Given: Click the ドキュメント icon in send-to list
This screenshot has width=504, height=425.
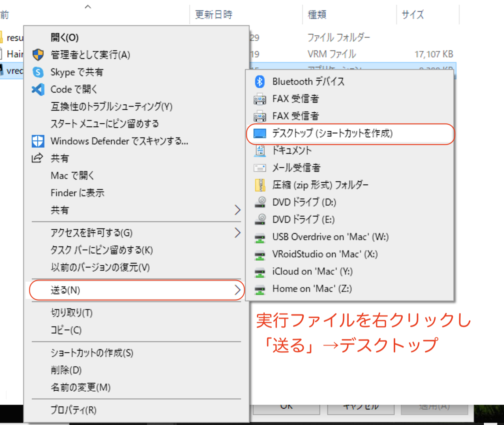Looking at the screenshot, I should tap(260, 150).
